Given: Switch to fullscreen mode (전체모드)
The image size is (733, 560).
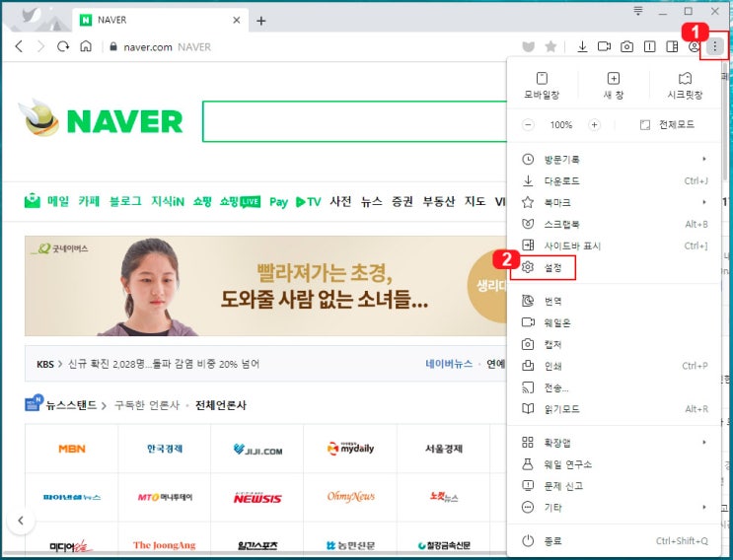Looking at the screenshot, I should 667,124.
